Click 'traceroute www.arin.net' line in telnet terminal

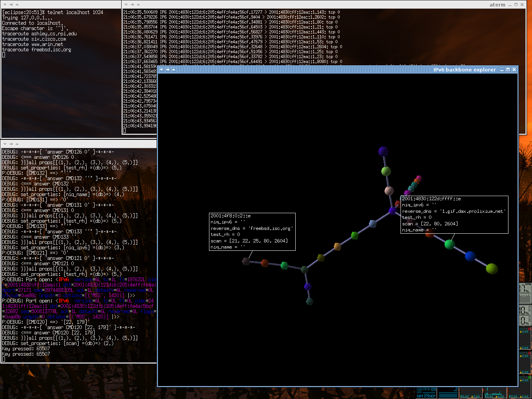click(x=33, y=44)
